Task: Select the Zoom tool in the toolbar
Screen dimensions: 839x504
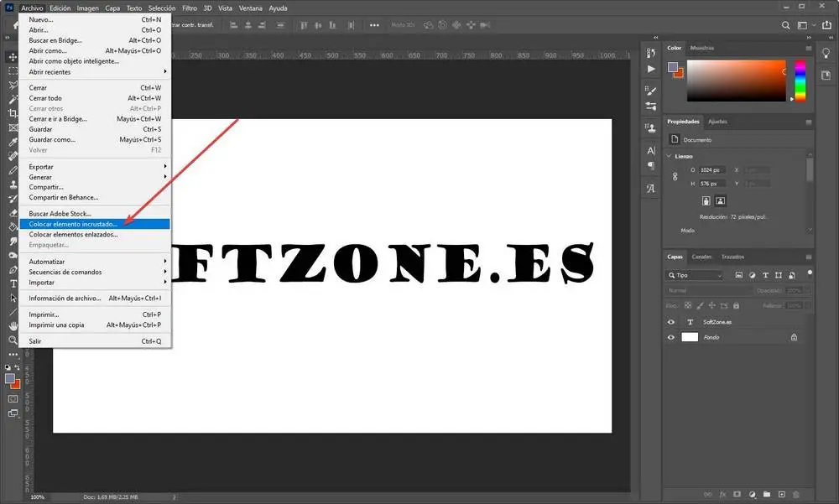Action: coord(13,340)
